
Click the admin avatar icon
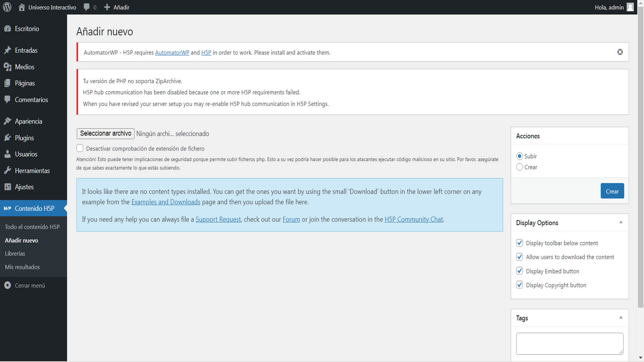click(x=630, y=7)
